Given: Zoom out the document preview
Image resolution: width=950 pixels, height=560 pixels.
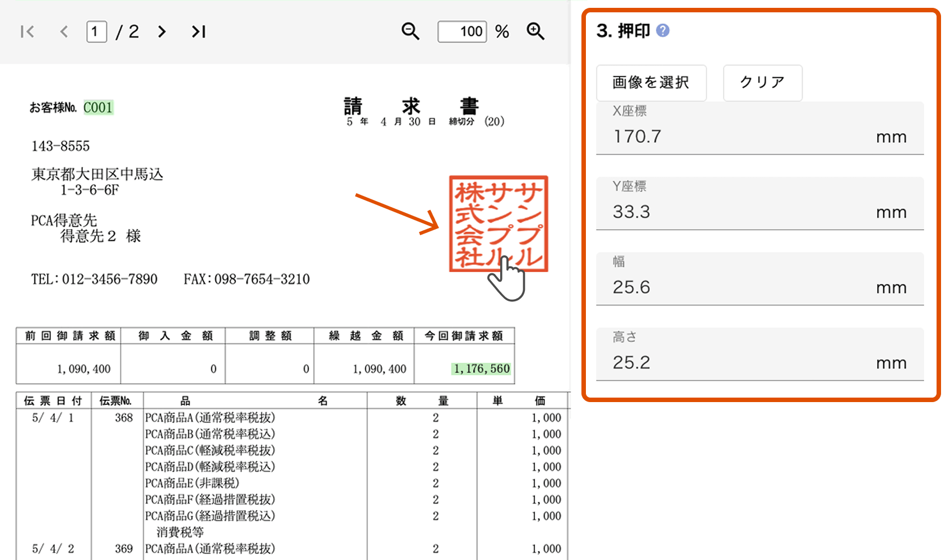Looking at the screenshot, I should pos(410,31).
